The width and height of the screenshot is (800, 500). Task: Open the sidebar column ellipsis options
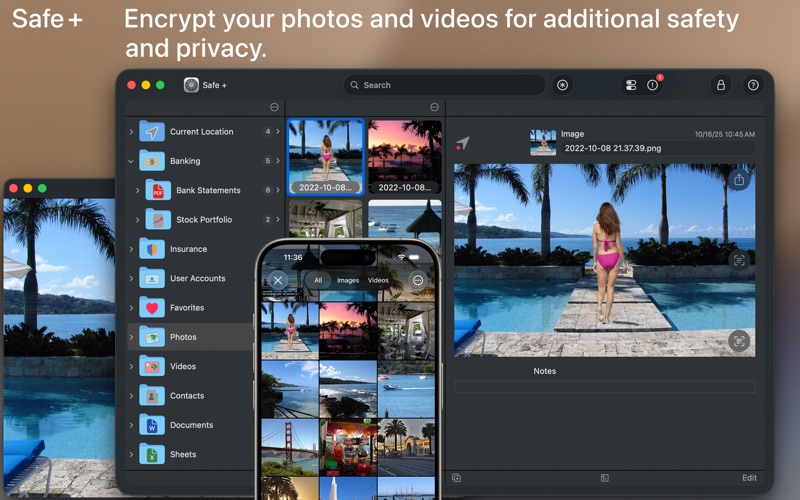point(274,107)
